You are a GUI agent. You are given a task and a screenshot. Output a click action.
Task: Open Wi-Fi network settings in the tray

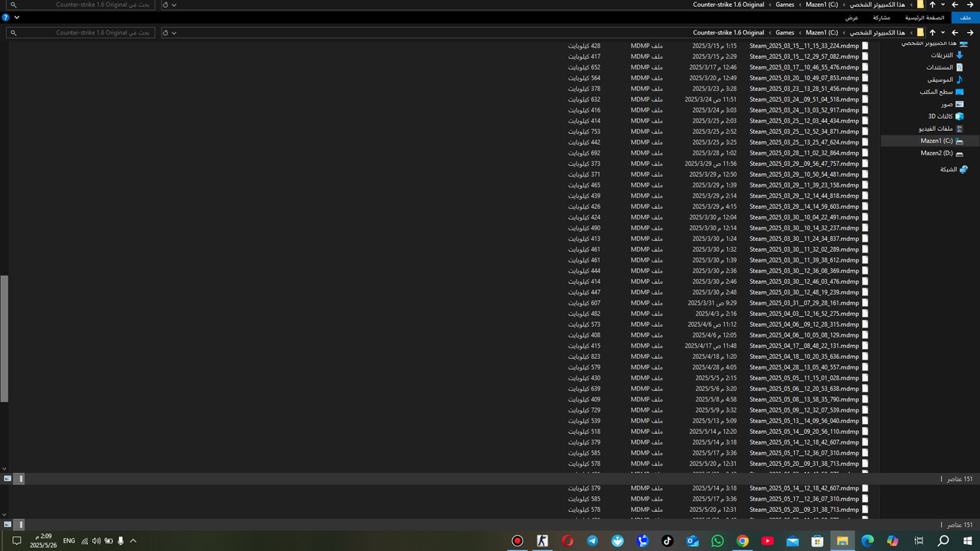tap(84, 540)
